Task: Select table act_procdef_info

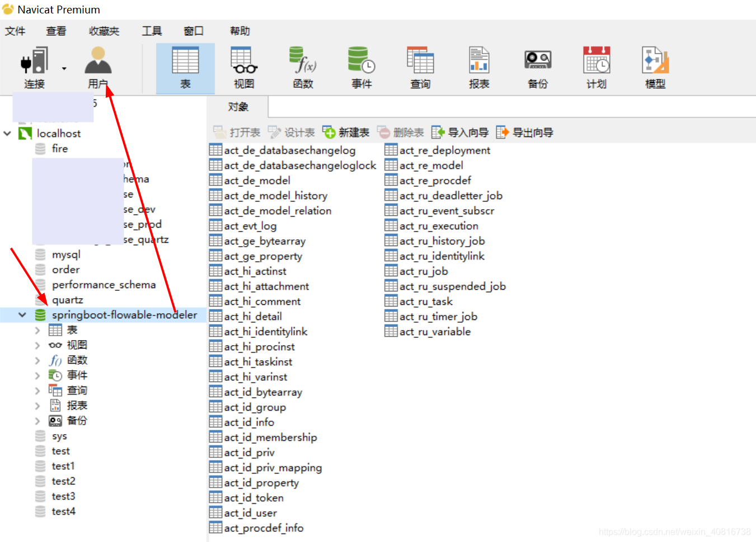Action: [264, 528]
